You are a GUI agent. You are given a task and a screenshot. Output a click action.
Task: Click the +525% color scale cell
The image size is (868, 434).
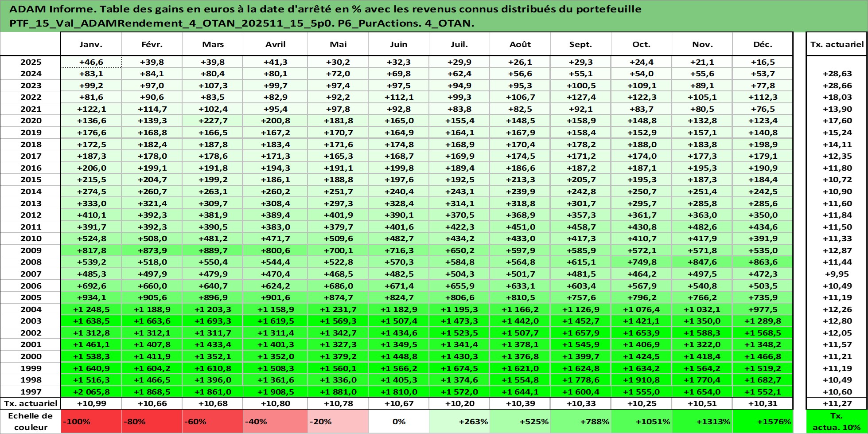(x=520, y=422)
